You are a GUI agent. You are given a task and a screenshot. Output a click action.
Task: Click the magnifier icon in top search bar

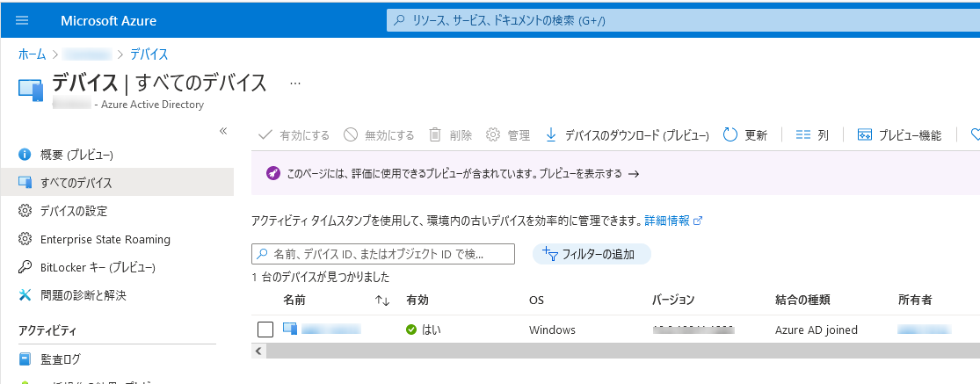(x=399, y=20)
